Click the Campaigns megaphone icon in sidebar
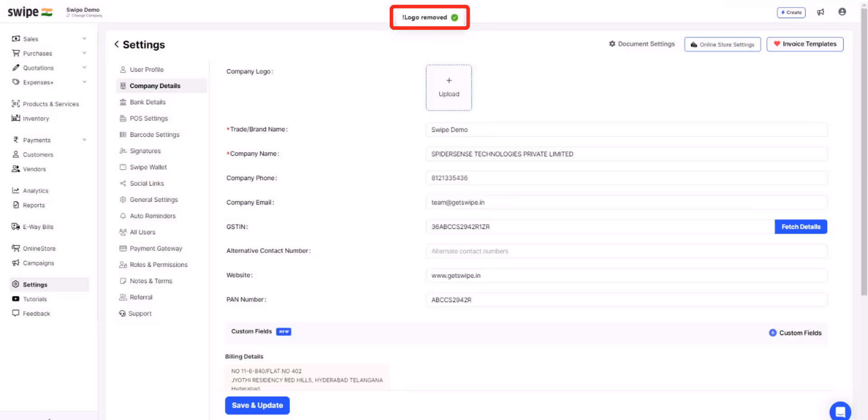 (x=16, y=263)
